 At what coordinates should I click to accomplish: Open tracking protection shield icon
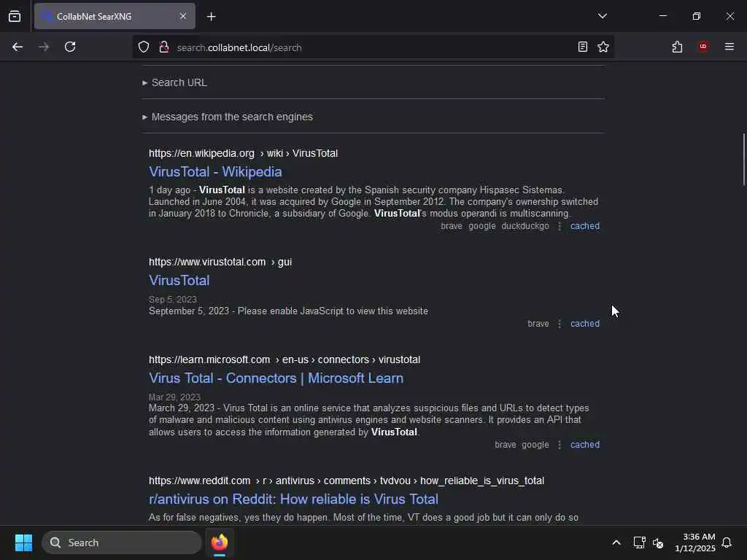click(x=144, y=47)
